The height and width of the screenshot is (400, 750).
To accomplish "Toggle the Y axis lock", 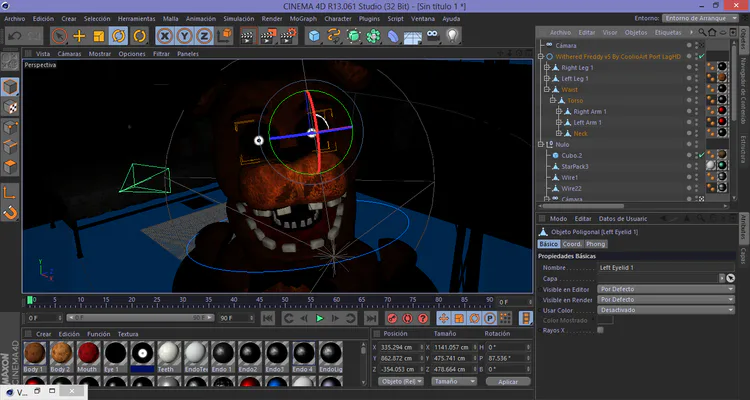I will pos(184,36).
